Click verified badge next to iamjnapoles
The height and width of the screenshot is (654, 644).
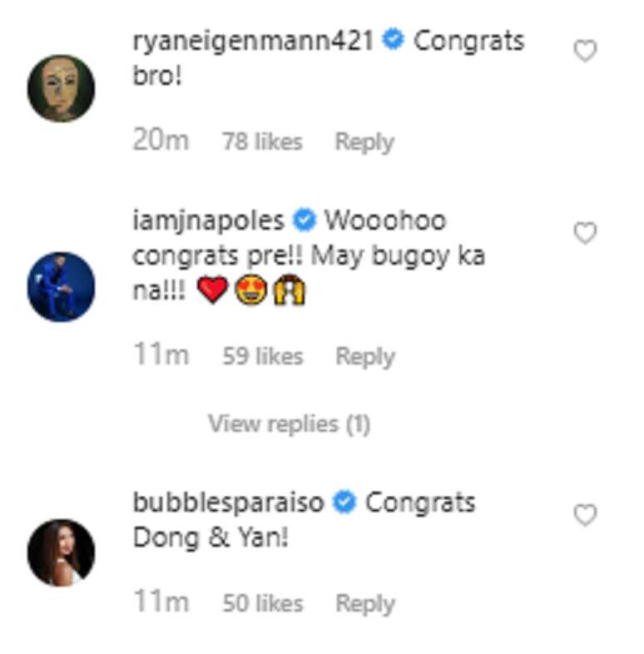(304, 220)
